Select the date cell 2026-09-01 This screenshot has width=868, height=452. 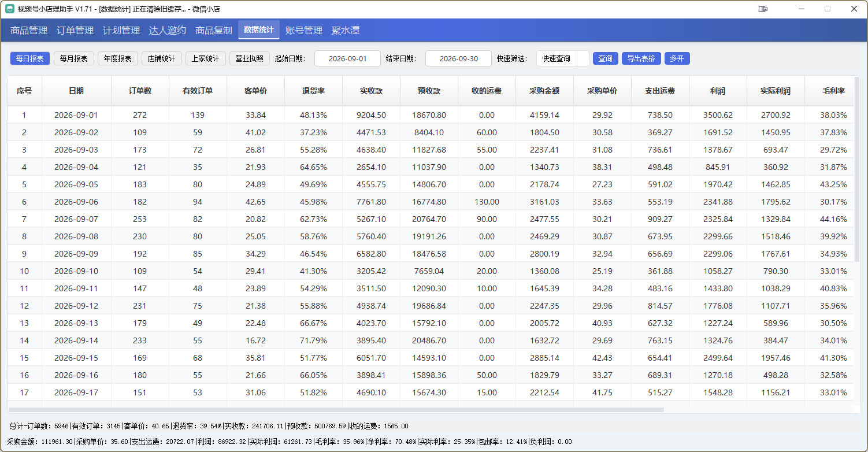point(76,115)
